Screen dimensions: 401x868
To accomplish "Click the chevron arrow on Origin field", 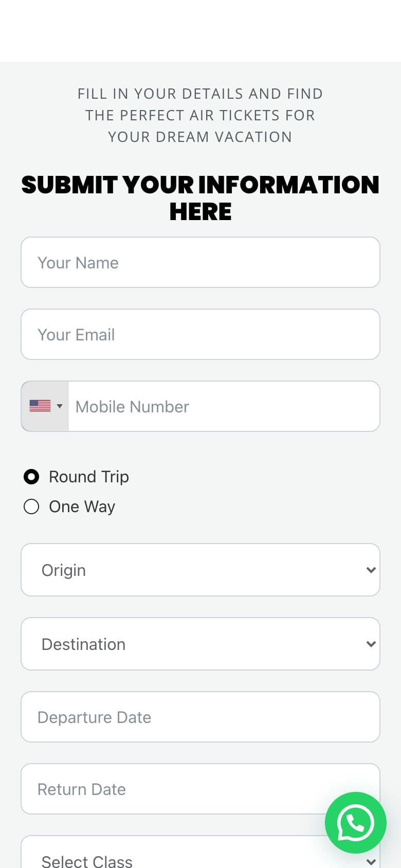I will tap(371, 570).
